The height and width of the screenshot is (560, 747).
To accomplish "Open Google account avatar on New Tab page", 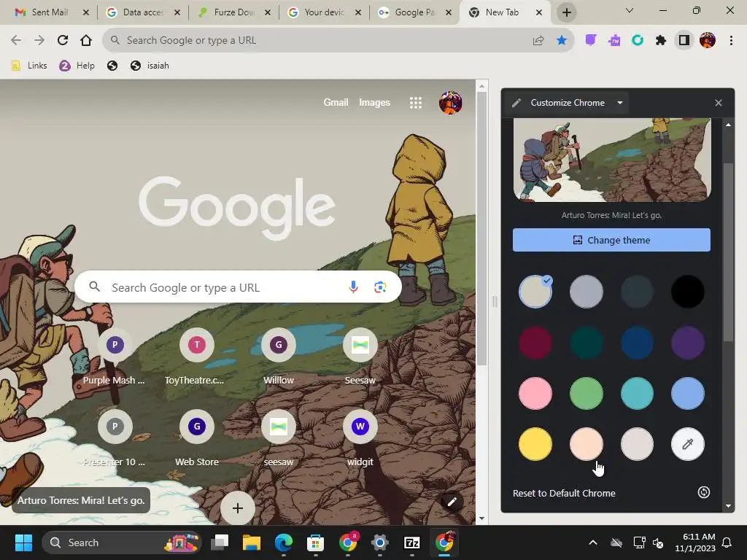I will (450, 103).
